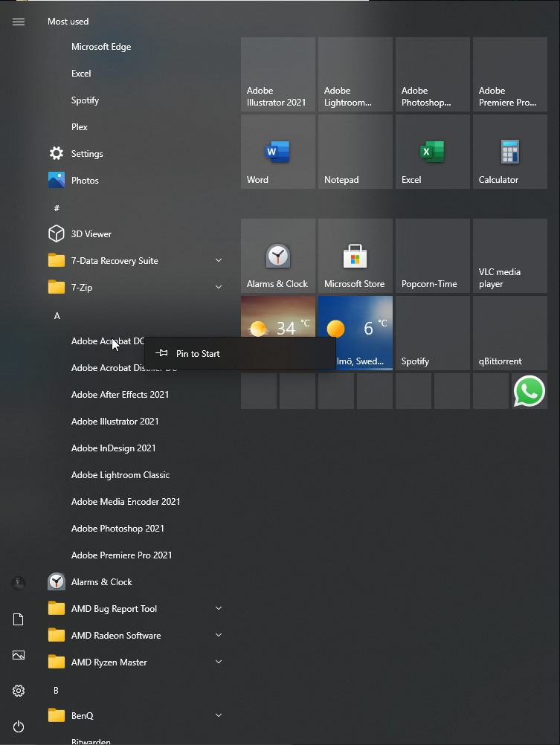The height and width of the screenshot is (745, 560).
Task: Open Adobe Photoshop 2021 from the app list
Action: [x=118, y=529]
